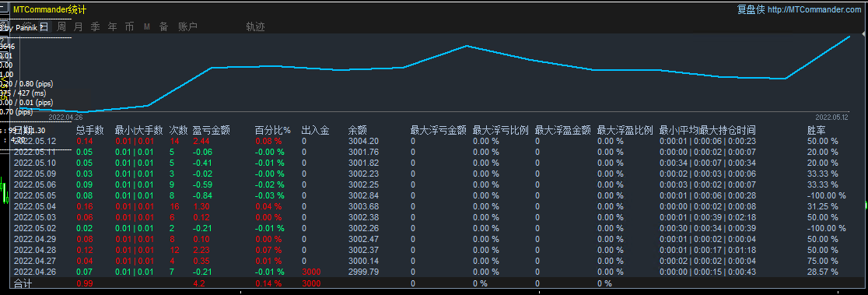Select the 年 (yearly) statistics tab

coord(112,26)
